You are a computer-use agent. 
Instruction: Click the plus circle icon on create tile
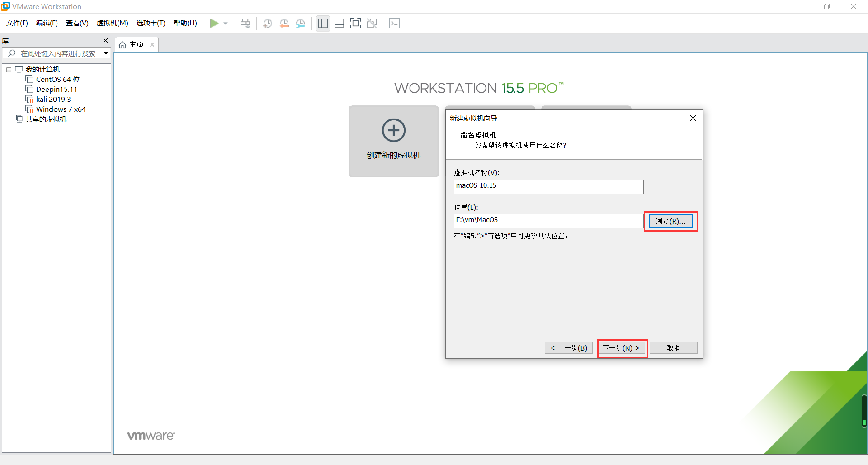click(394, 130)
